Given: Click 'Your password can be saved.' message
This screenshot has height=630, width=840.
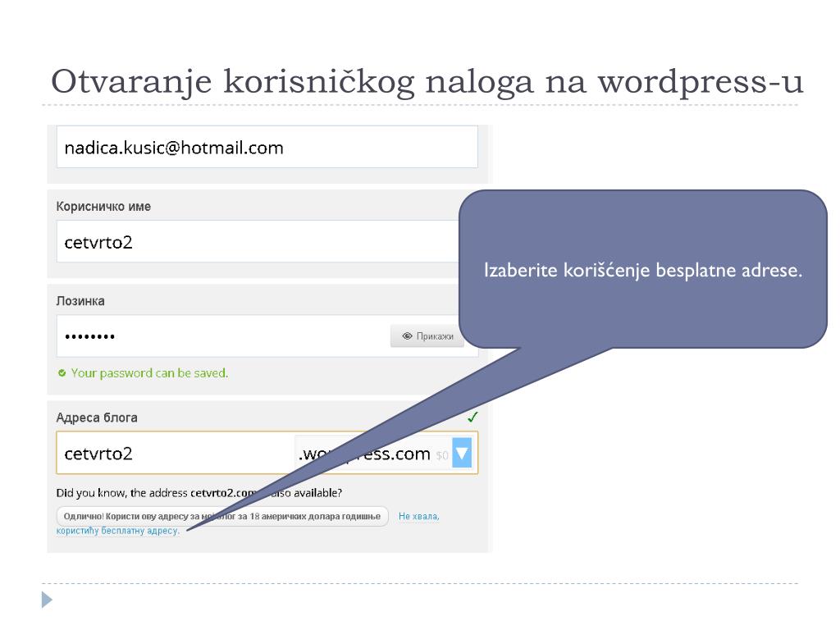Looking at the screenshot, I should pos(149,373).
